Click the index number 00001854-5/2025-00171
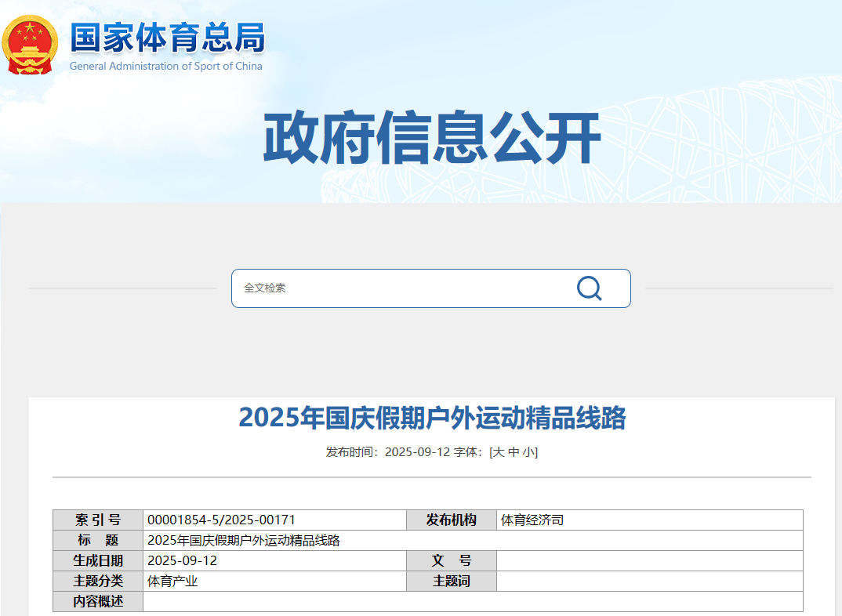This screenshot has height=616, width=842. [221, 520]
